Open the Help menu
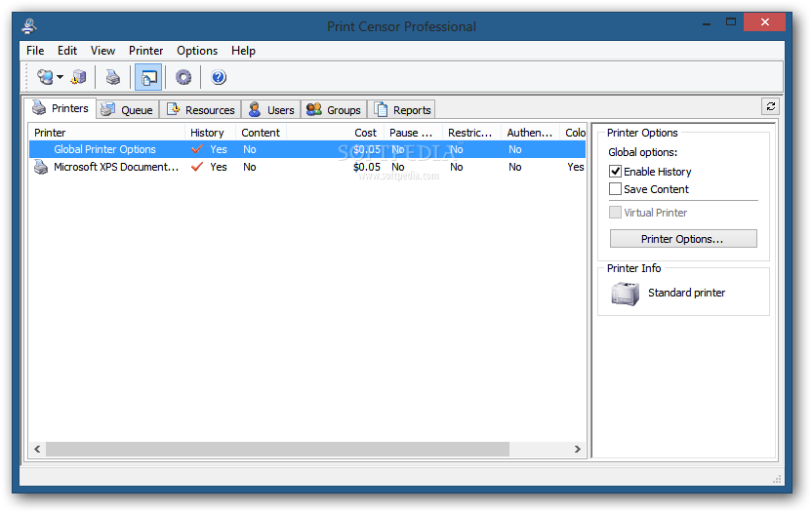 pyautogui.click(x=243, y=51)
